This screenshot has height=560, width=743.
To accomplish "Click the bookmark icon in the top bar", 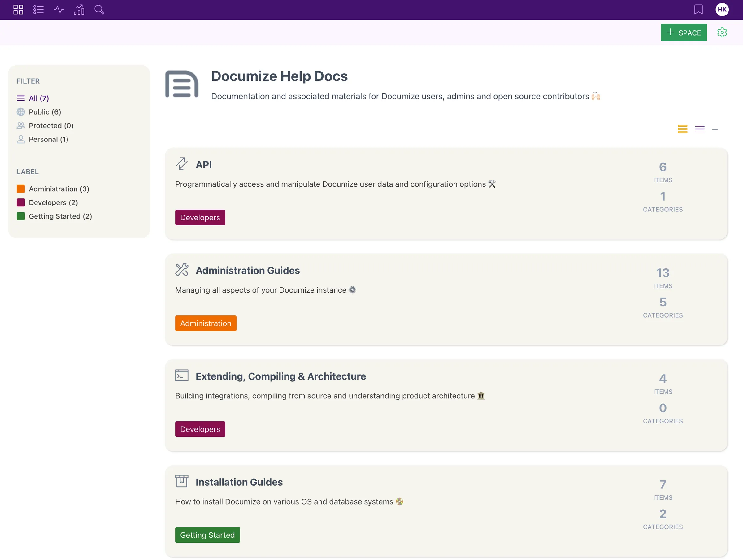I will pos(699,10).
